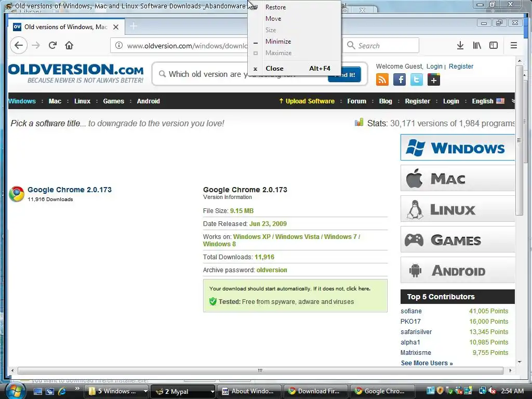Open the Games nav menu item
This screenshot has height=399, width=532.
(114, 101)
